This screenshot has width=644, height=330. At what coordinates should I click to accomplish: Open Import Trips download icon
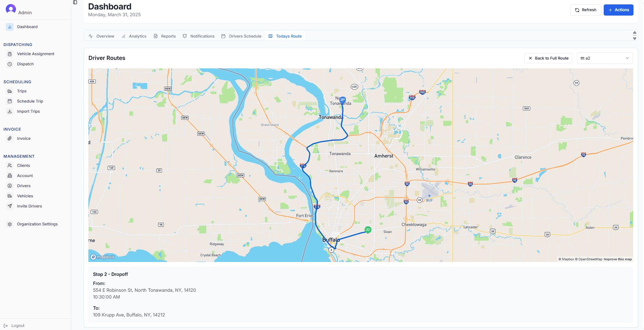10,111
